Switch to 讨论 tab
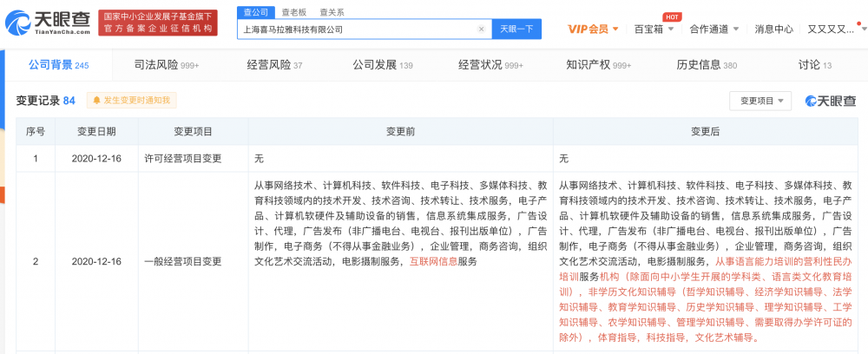 coord(815,65)
